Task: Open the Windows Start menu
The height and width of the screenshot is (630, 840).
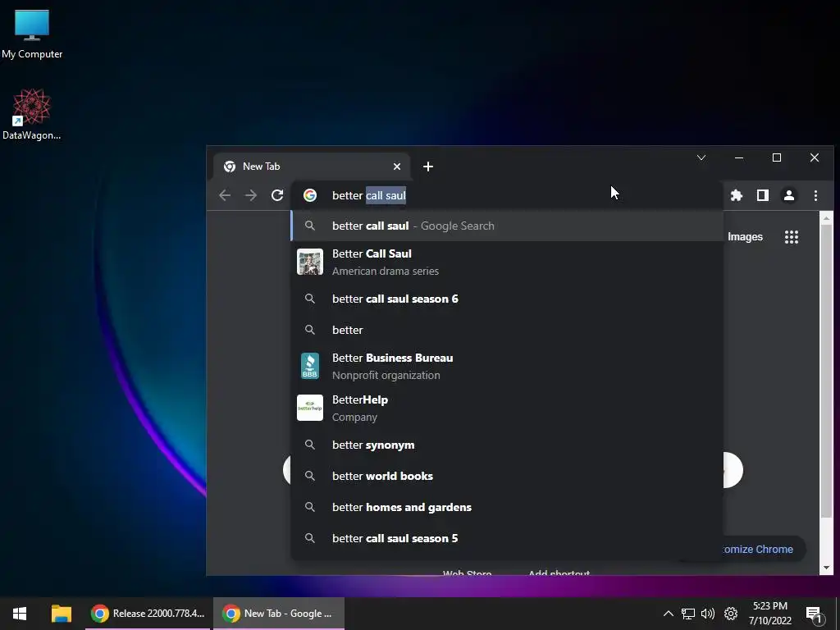Action: (20, 614)
